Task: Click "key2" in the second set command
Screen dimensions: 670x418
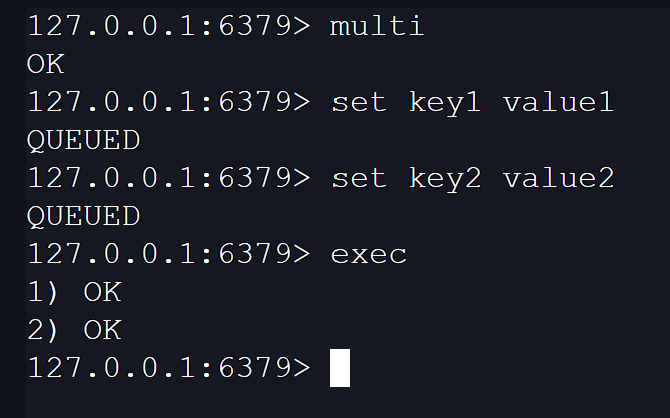Action: pyautogui.click(x=445, y=178)
